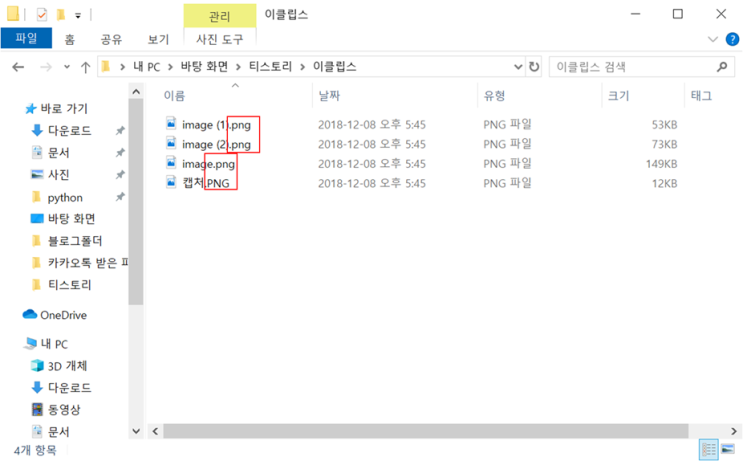Switch to the 보기 ribbon tab
The height and width of the screenshot is (461, 743).
158,39
